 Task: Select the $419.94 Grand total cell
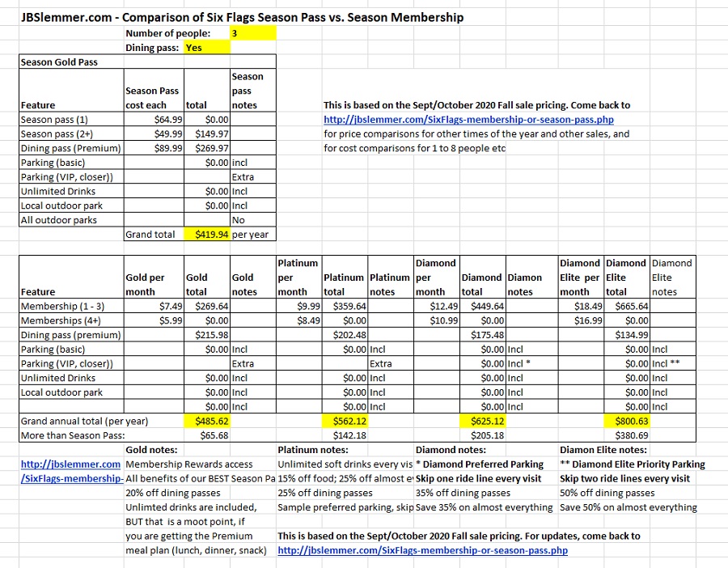pos(207,234)
